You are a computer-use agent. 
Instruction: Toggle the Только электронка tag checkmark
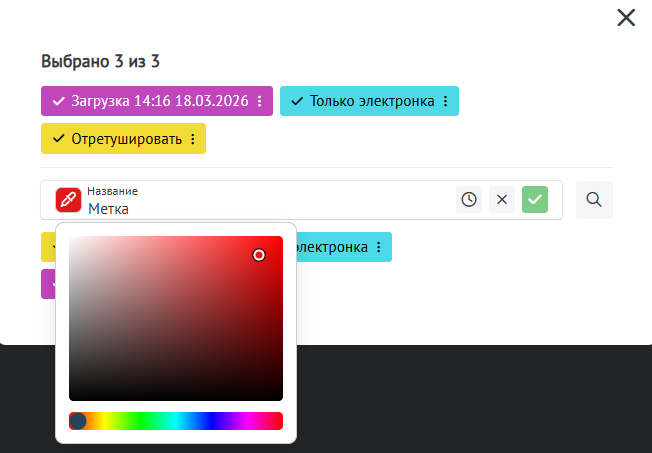[x=297, y=101]
